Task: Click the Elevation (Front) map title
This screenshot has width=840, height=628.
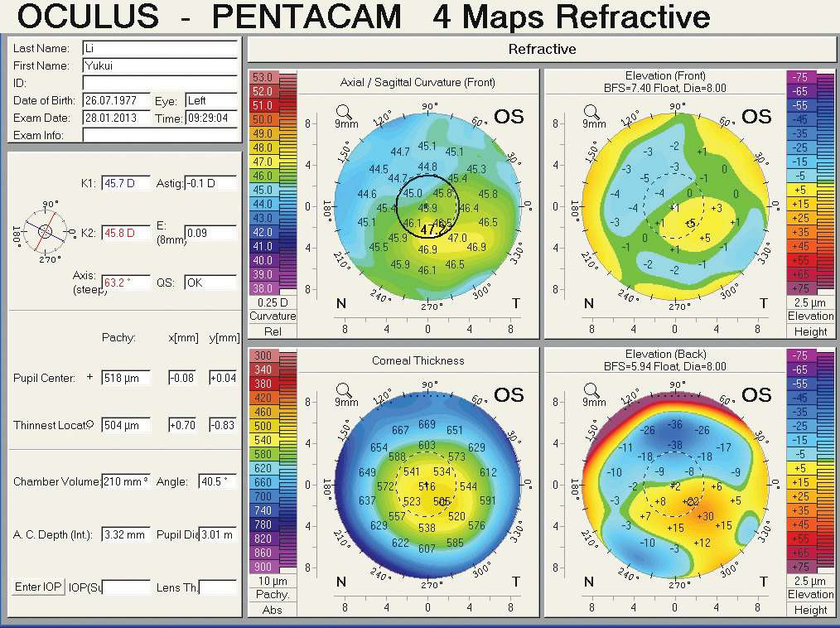Action: pos(665,75)
